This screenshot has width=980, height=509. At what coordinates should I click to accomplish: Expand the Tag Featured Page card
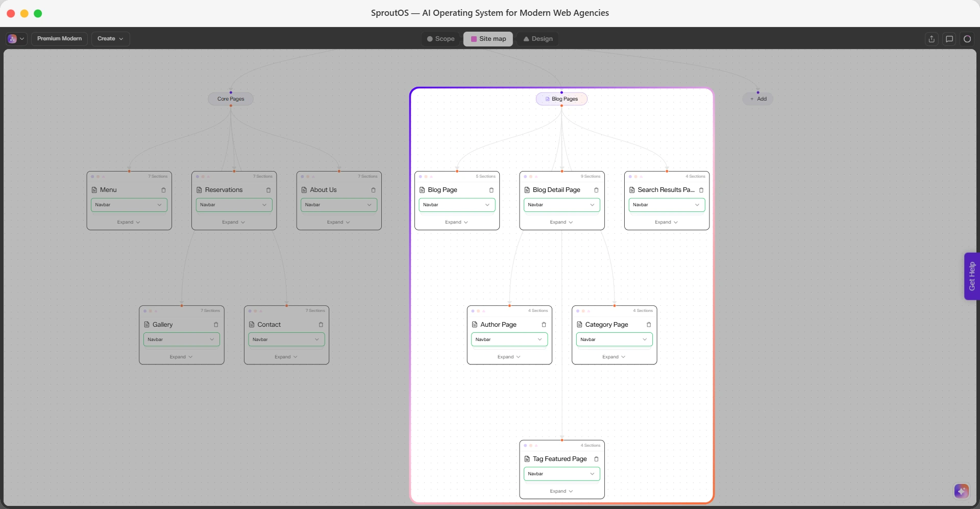point(561,491)
